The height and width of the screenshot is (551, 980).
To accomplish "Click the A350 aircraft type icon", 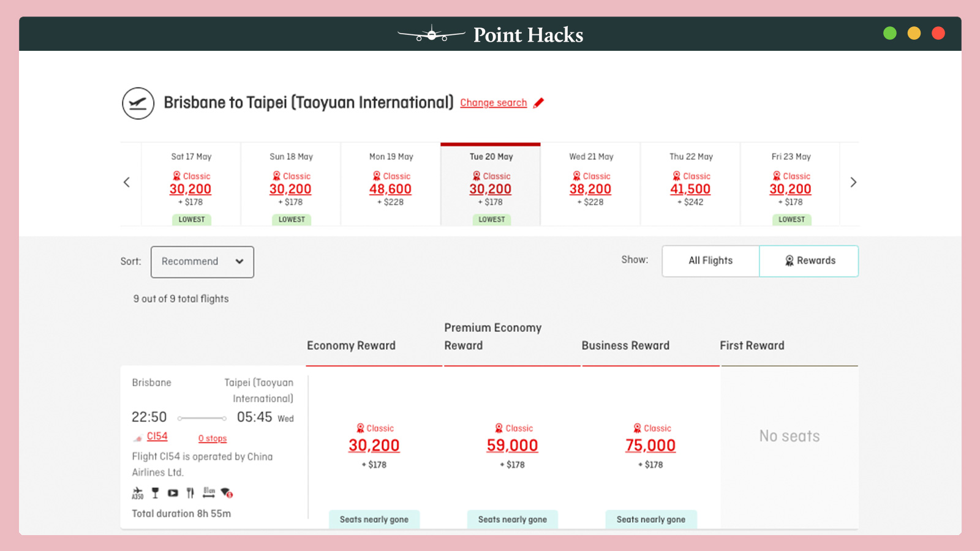I will [x=138, y=493].
